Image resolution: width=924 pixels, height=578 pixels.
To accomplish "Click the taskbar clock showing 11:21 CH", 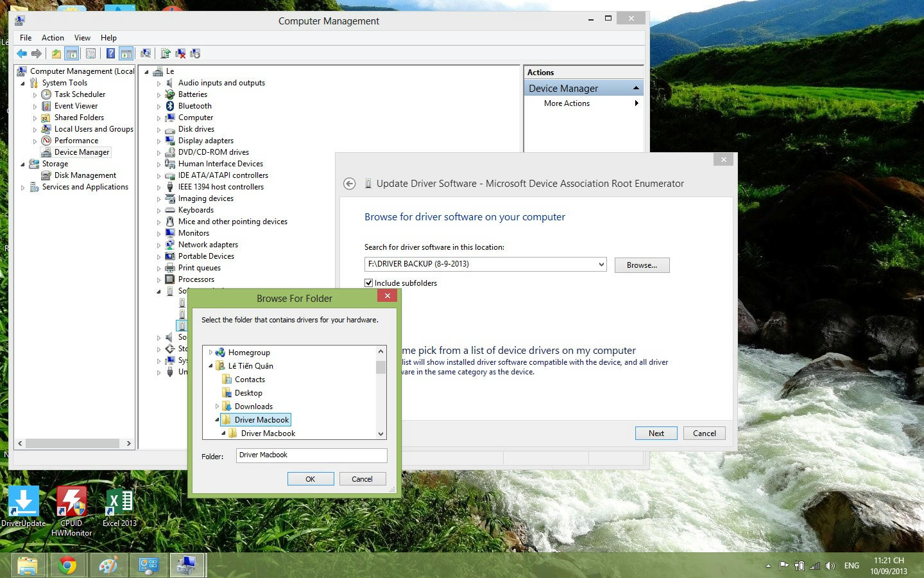I will pos(889,566).
